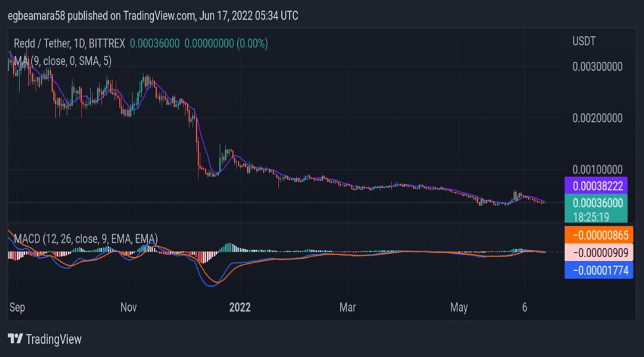Image resolution: width=644 pixels, height=357 pixels.
Task: Click the 2022 label on the time axis
Action: point(239,307)
